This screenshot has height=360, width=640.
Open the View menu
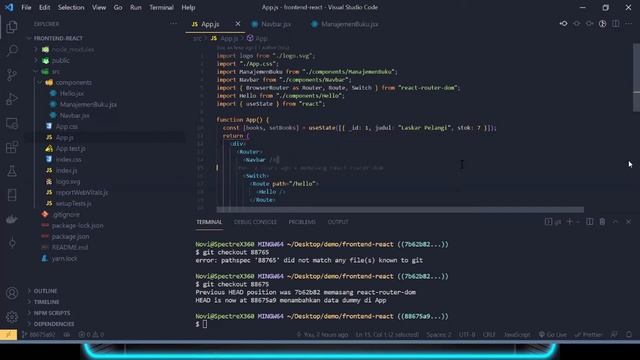[x=99, y=7]
